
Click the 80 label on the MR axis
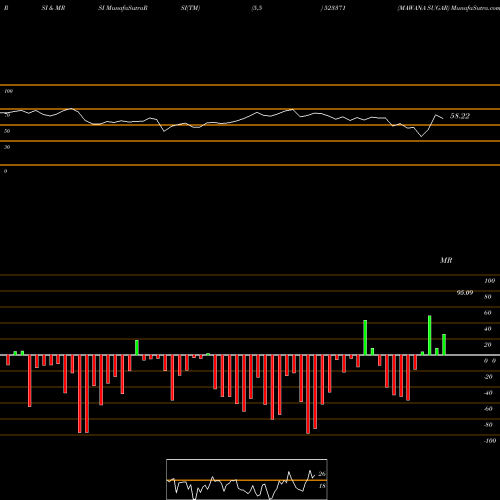point(488,297)
